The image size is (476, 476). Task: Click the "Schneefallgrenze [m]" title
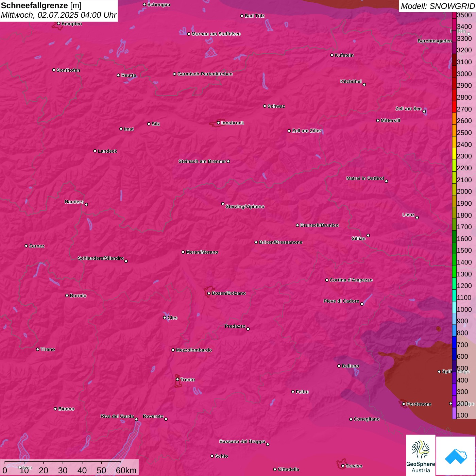pyautogui.click(x=41, y=5)
